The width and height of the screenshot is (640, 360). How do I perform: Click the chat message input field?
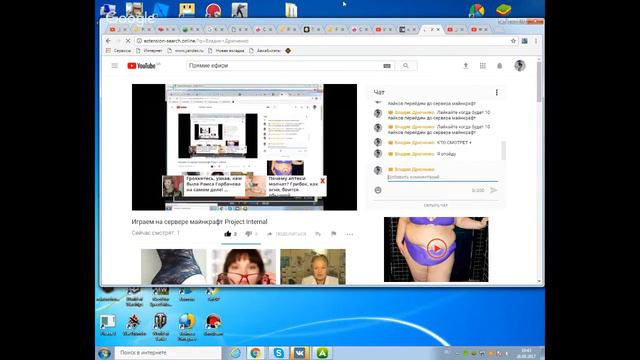442,177
